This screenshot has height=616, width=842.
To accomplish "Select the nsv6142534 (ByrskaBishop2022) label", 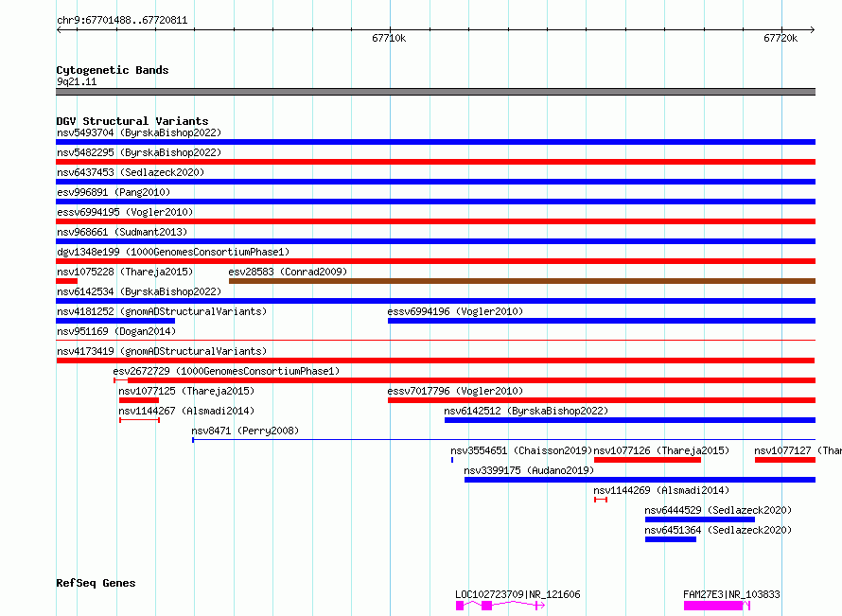I will tap(139, 291).
